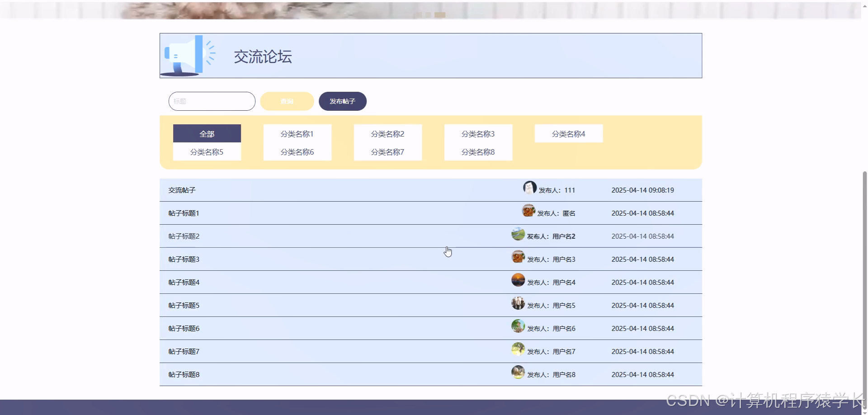
Task: Click the 查询 search button
Action: pyautogui.click(x=287, y=101)
